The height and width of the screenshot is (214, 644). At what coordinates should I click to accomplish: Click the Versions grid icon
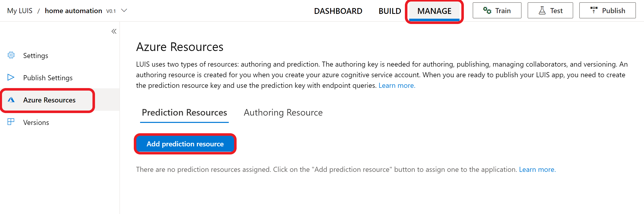11,122
